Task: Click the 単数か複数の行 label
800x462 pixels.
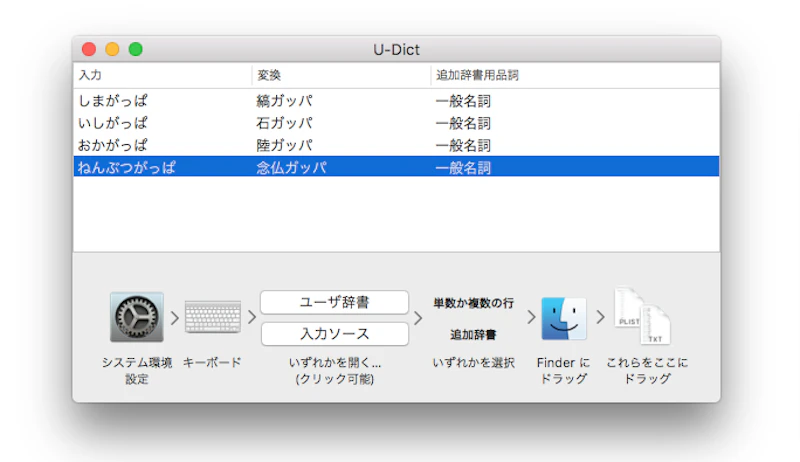Action: click(x=473, y=303)
